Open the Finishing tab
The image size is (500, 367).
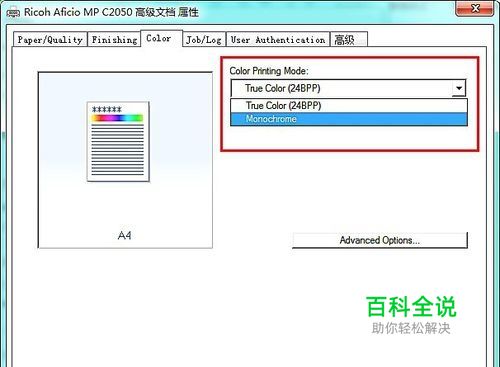[114, 39]
